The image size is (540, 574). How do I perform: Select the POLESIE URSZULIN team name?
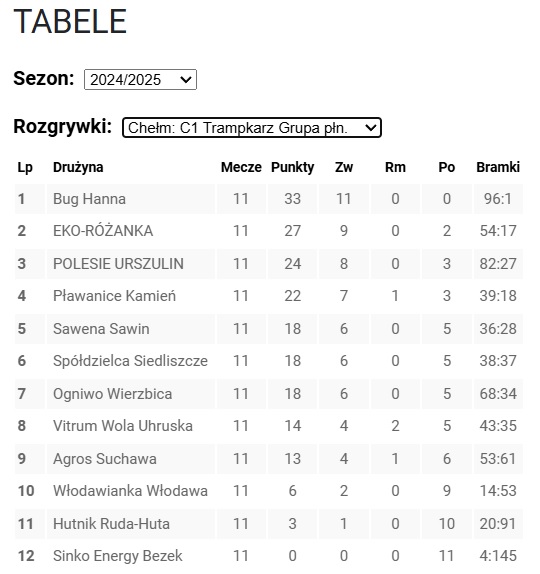click(118, 264)
